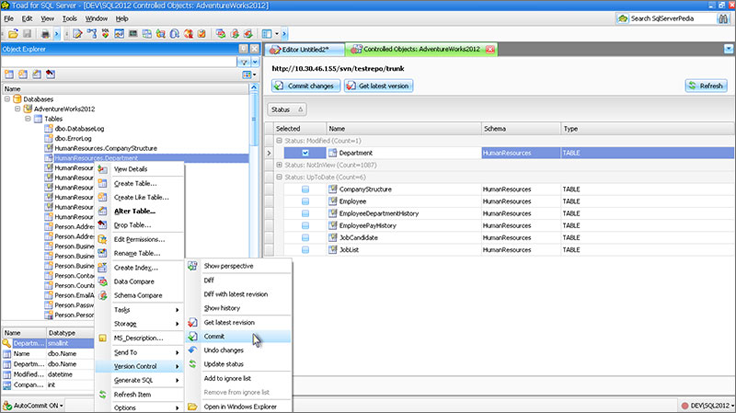This screenshot has height=413, width=736.
Task: Switch to the Editor Untitled2 tab
Action: point(304,48)
